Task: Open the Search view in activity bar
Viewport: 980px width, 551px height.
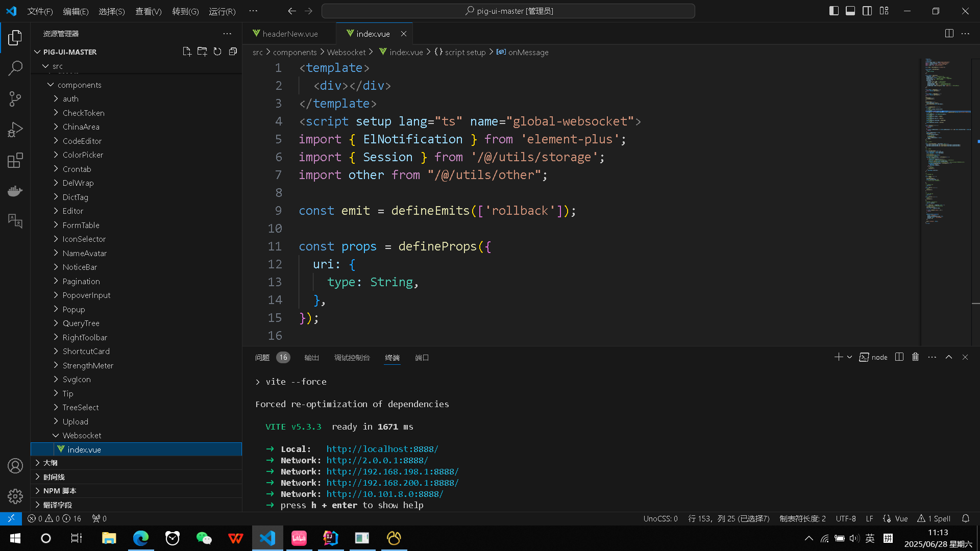Action: click(x=15, y=68)
